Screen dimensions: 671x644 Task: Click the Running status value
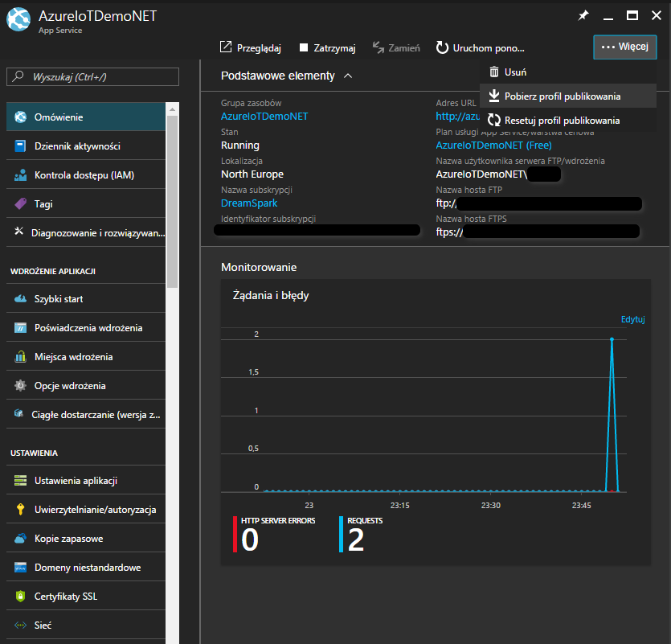[240, 146]
